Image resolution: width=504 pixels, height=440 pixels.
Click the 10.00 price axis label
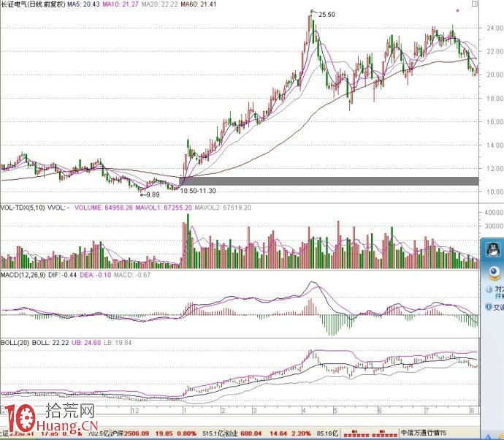495,192
